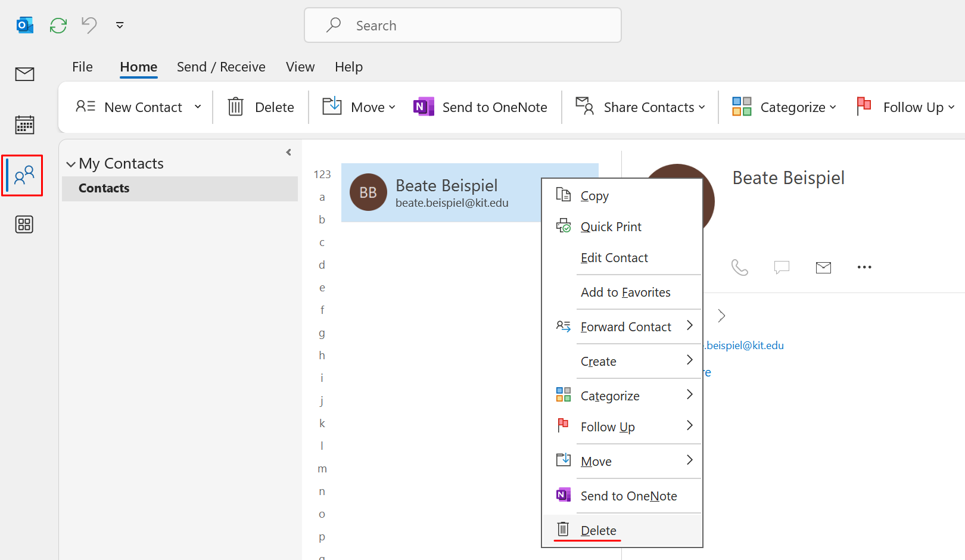Viewport: 965px width, 560px height.
Task: Choose Delete in context menu
Action: click(622, 530)
